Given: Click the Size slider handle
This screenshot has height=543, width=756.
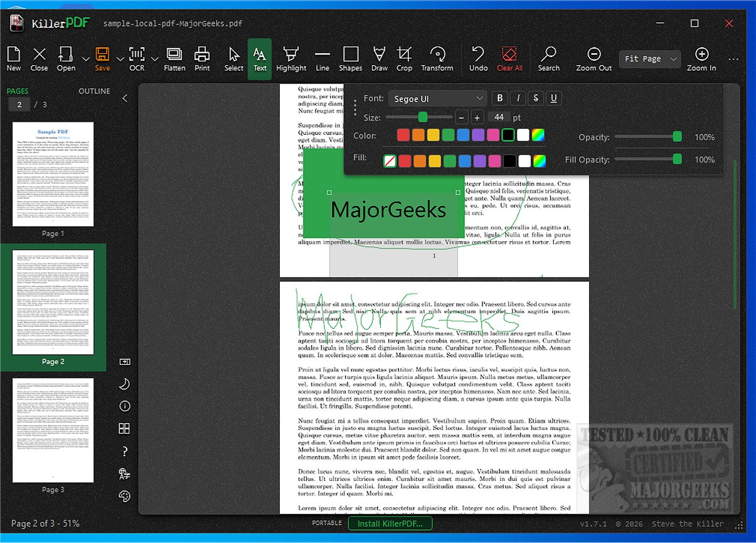Looking at the screenshot, I should pyautogui.click(x=423, y=117).
